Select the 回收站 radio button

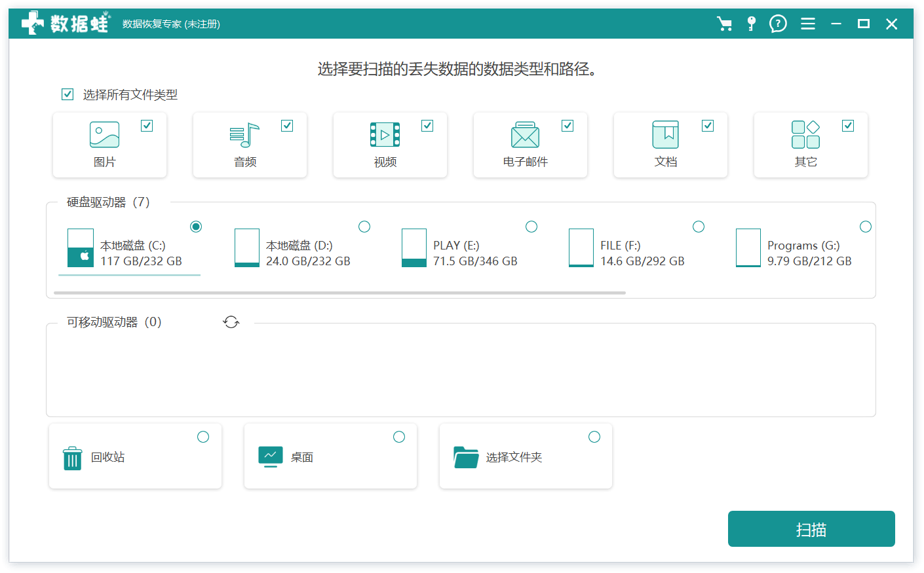pos(203,437)
